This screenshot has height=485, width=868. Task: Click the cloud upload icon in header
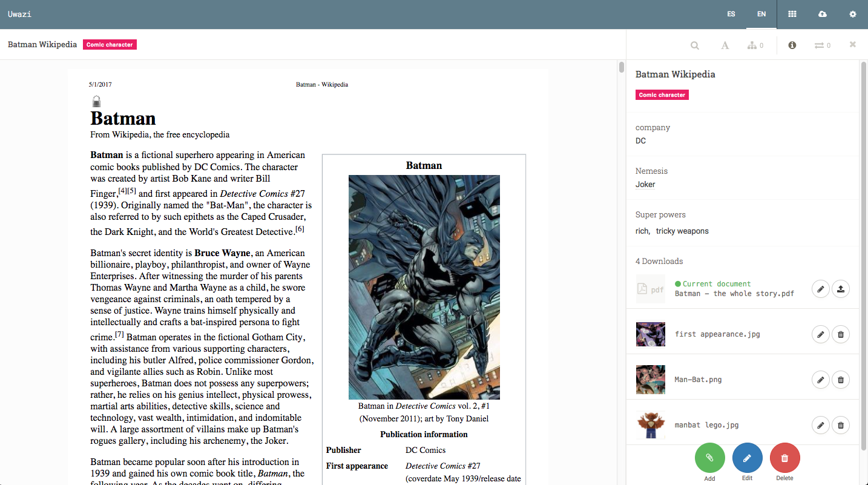[x=822, y=14]
